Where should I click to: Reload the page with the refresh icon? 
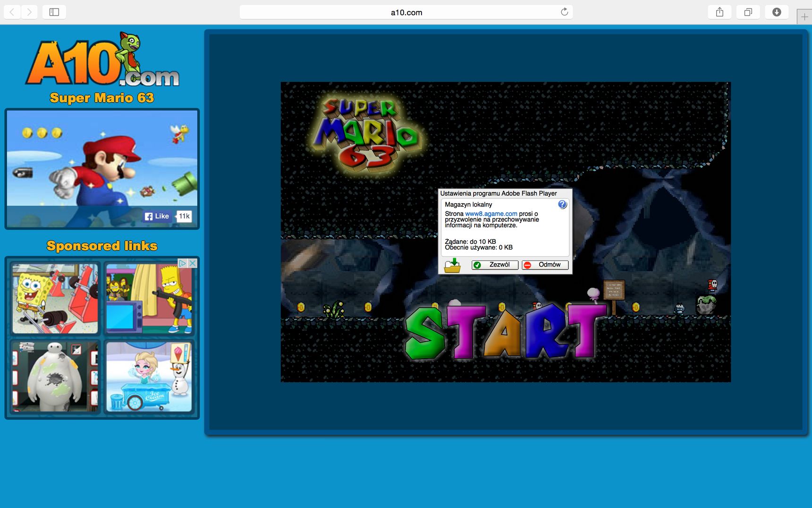point(564,12)
